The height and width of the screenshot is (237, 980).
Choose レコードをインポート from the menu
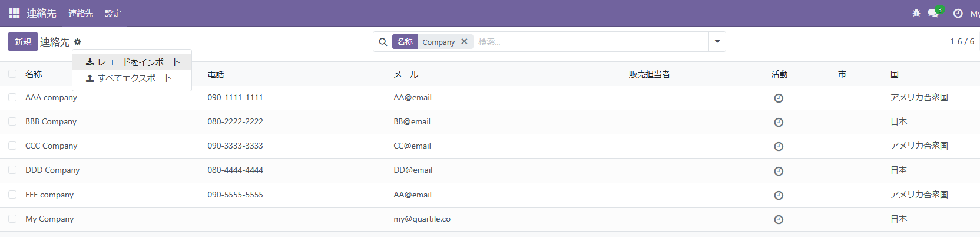tap(138, 62)
